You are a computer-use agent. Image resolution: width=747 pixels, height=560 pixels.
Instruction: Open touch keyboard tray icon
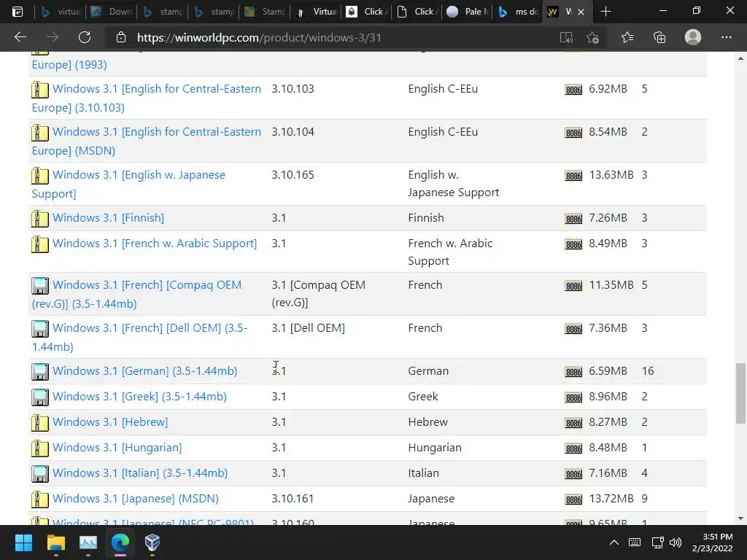pos(635,542)
